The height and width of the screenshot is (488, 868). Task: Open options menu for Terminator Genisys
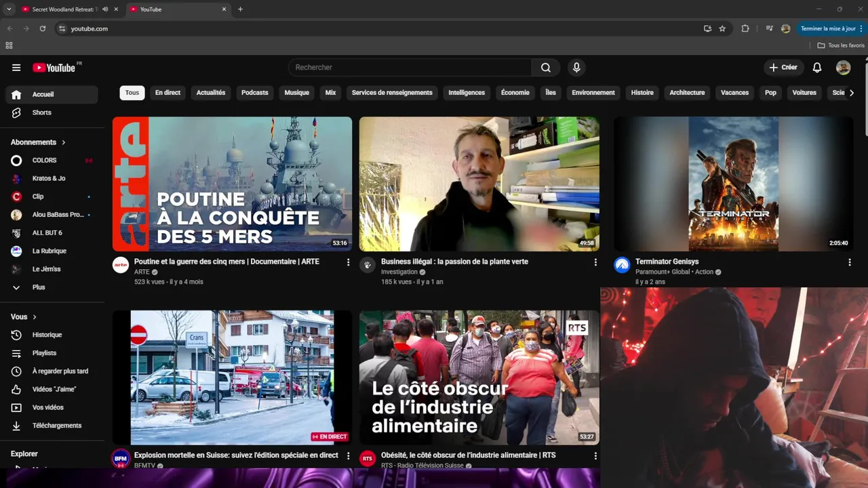pos(849,262)
